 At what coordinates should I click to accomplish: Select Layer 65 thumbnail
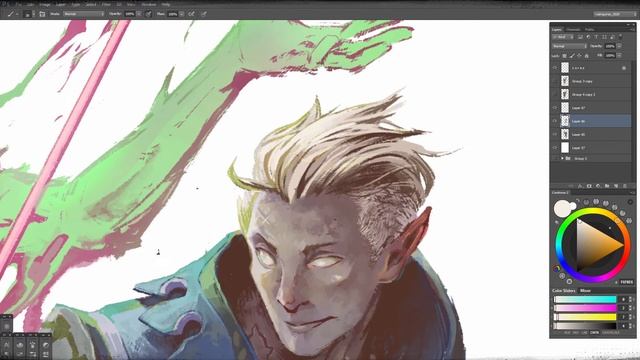[565, 134]
